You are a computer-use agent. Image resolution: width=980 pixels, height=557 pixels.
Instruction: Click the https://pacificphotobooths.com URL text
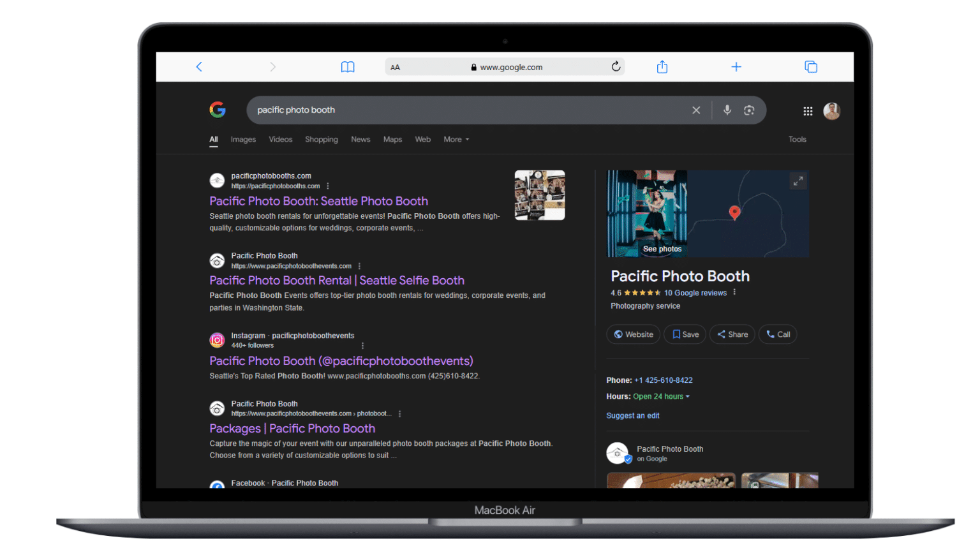click(x=276, y=186)
